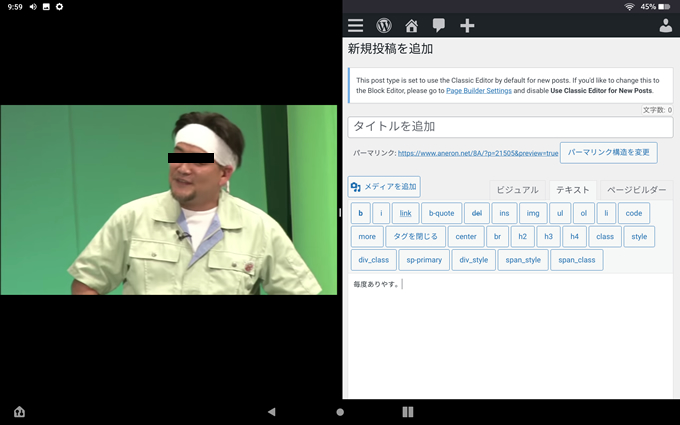Insert italic tag with i button

381,213
